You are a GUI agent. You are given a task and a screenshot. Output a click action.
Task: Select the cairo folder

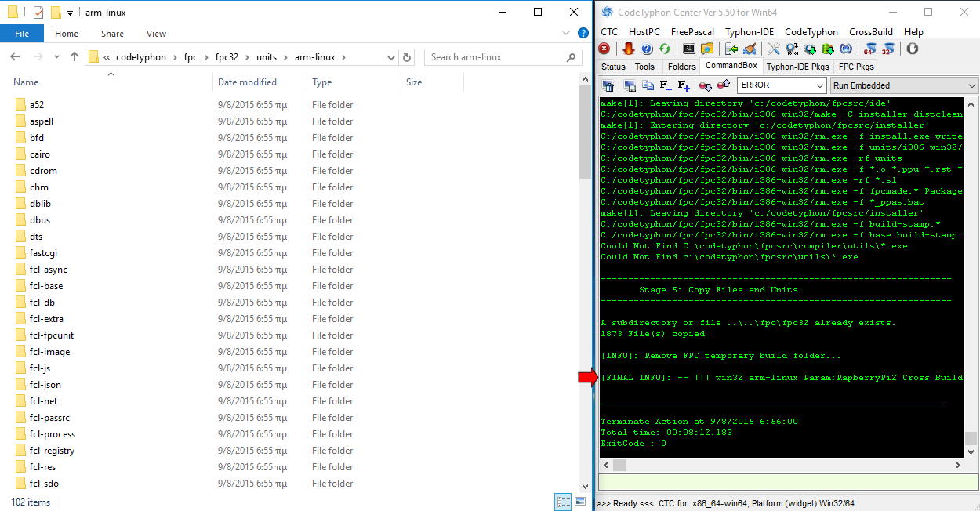[x=39, y=154]
